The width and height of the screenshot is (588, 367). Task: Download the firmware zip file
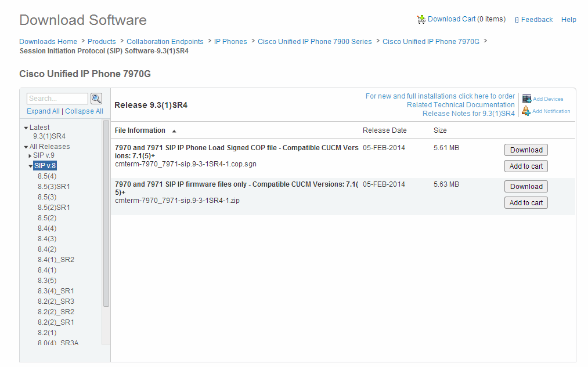(x=526, y=187)
